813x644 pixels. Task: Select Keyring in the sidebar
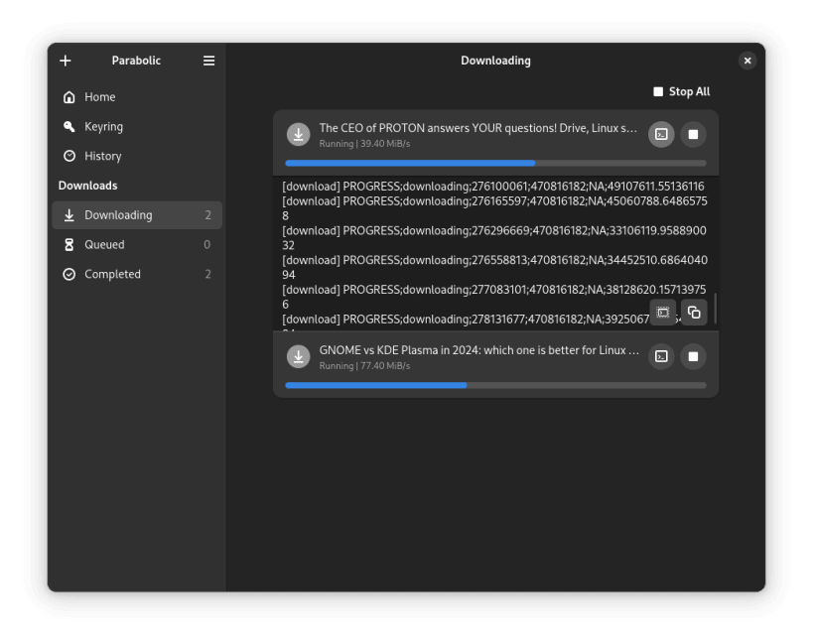pyautogui.click(x=102, y=126)
